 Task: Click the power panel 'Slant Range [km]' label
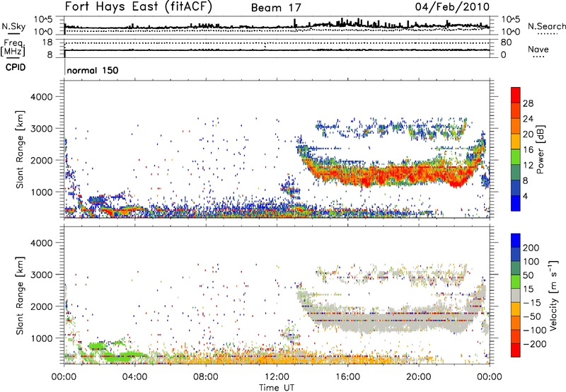click(20, 149)
